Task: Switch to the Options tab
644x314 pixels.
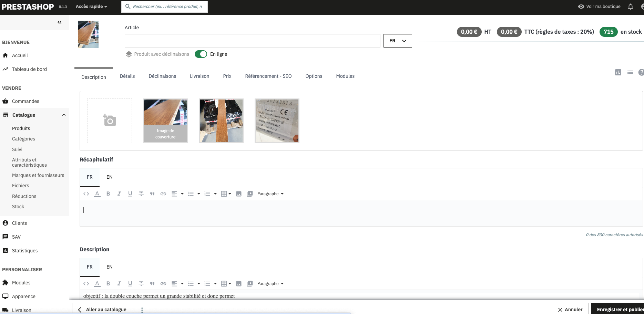Action: (314, 76)
